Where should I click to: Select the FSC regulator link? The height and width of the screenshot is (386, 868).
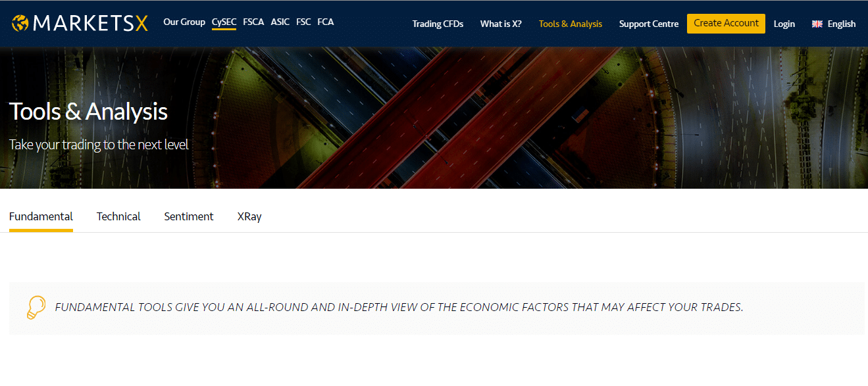pos(303,22)
